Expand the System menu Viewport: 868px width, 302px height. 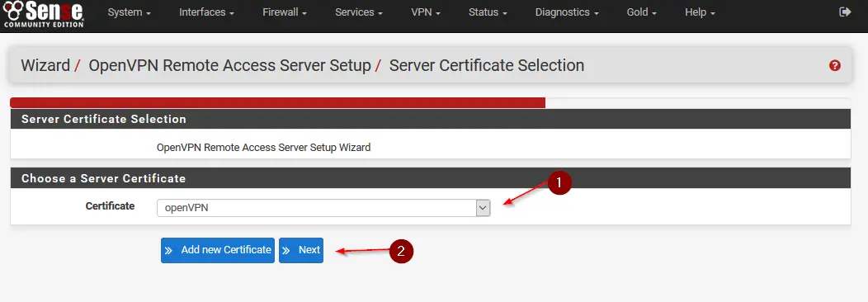(130, 12)
